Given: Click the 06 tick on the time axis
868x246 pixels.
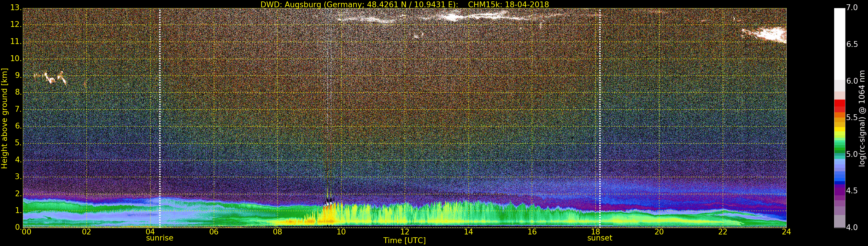Looking at the screenshot, I should (x=214, y=232).
